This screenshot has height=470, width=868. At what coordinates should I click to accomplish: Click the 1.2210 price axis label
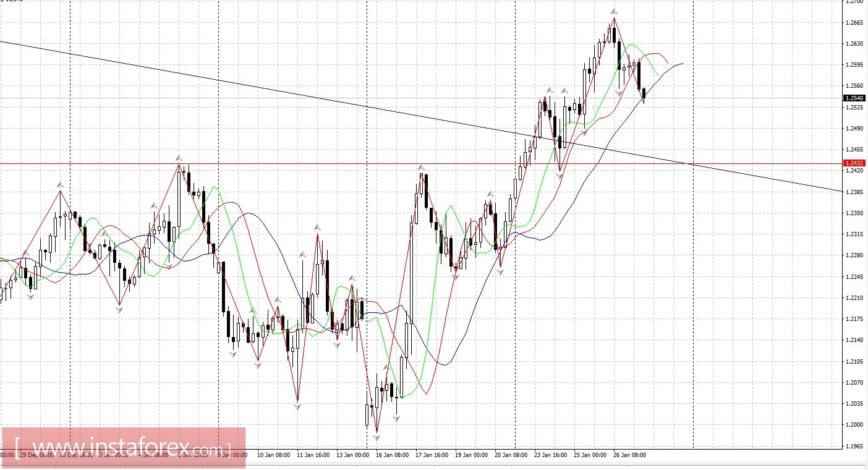(854, 298)
